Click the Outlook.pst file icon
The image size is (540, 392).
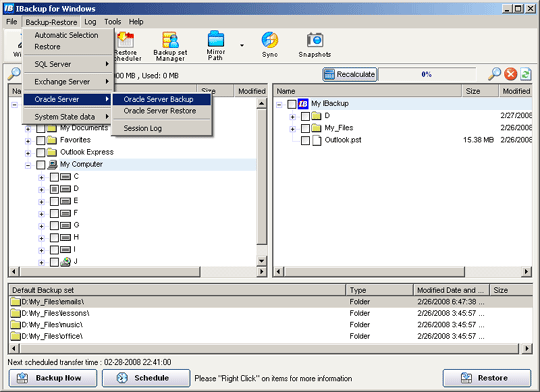click(316, 140)
